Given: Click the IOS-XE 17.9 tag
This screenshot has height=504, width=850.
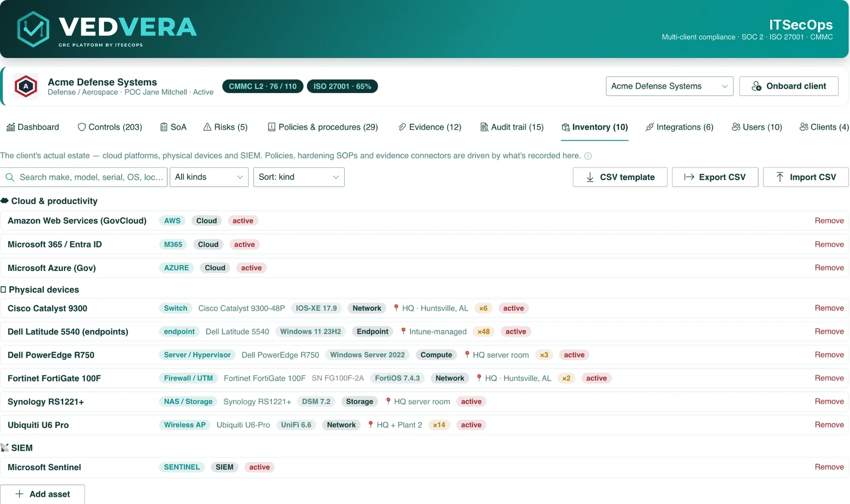Looking at the screenshot, I should [x=316, y=308].
